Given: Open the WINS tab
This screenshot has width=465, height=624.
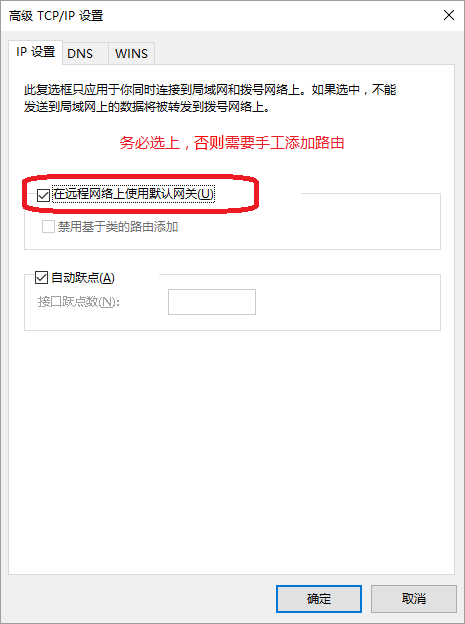Looking at the screenshot, I should pyautogui.click(x=131, y=53).
